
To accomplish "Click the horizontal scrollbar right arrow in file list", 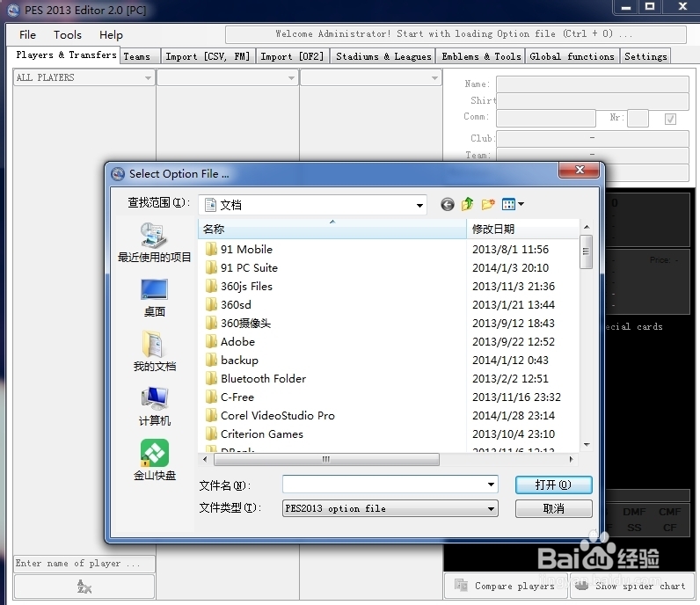I will coord(571,459).
